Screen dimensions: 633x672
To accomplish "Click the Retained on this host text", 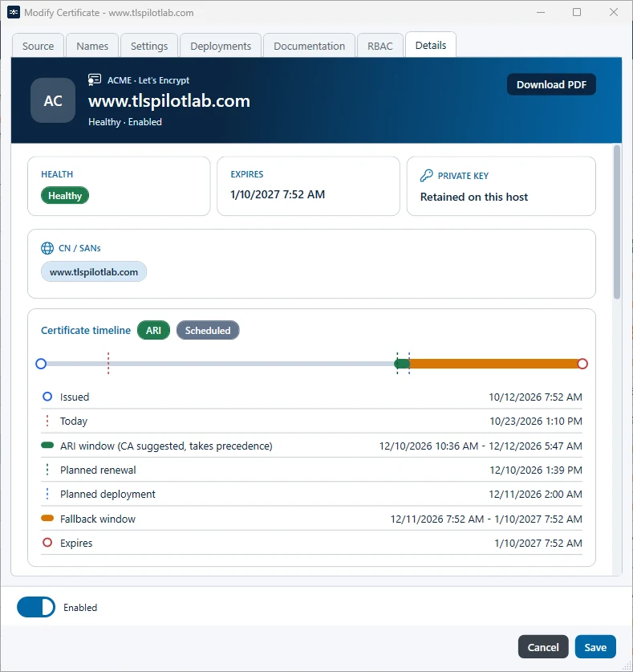I will (x=474, y=197).
